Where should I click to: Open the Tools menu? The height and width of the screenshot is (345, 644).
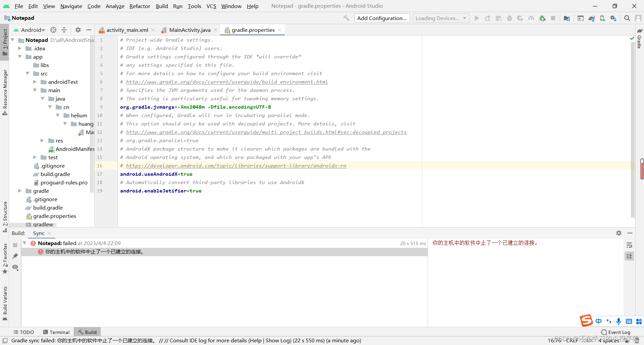pos(194,6)
